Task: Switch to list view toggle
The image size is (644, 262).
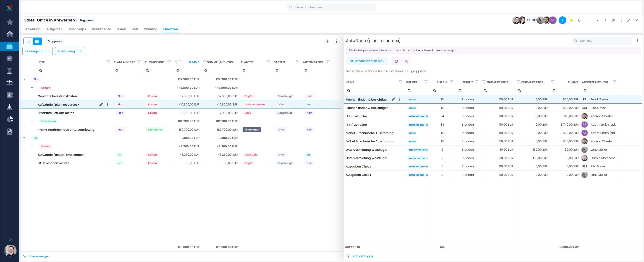Action: [37, 41]
